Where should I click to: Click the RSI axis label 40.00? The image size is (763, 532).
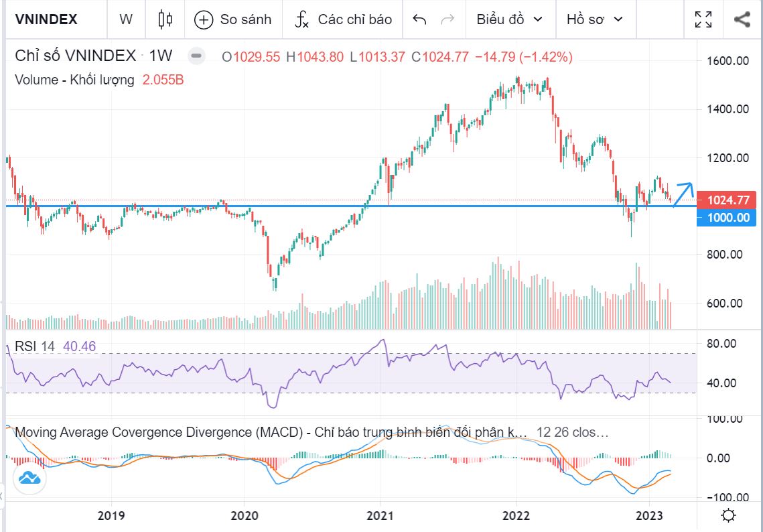tap(721, 383)
